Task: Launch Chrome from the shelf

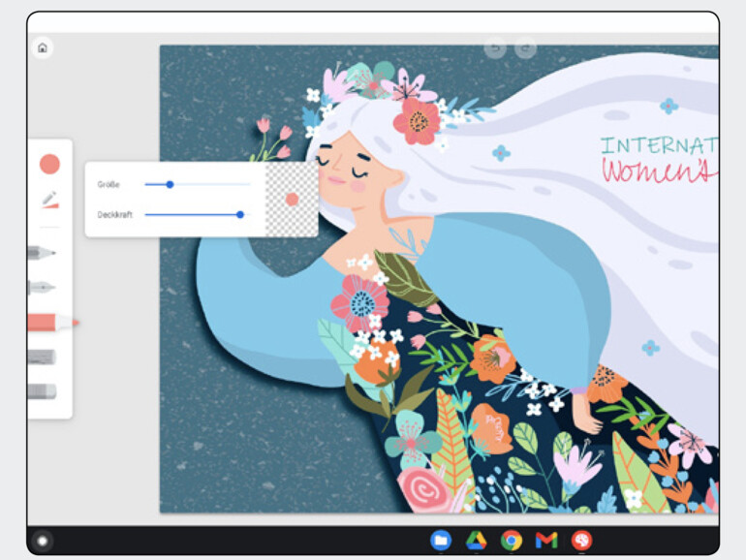Action: [512, 541]
